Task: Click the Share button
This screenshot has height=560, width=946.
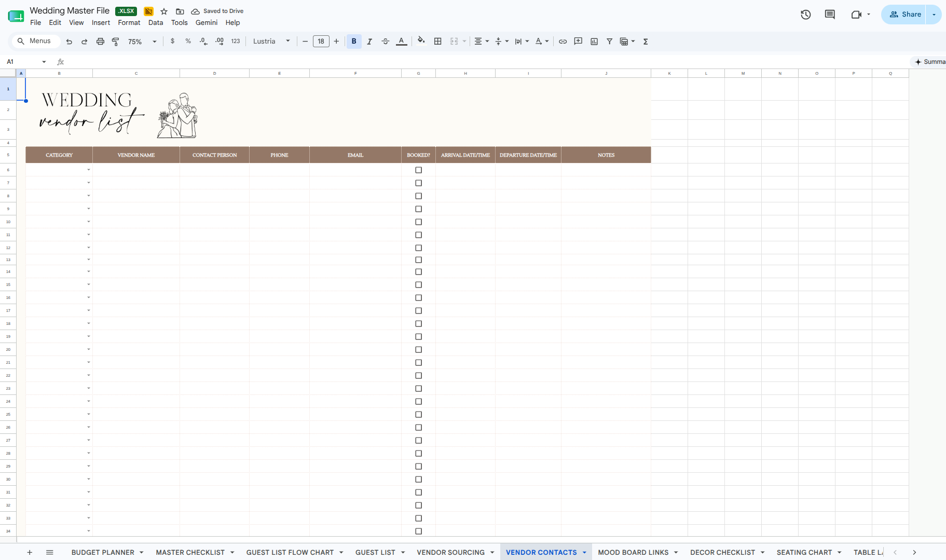Action: [905, 15]
